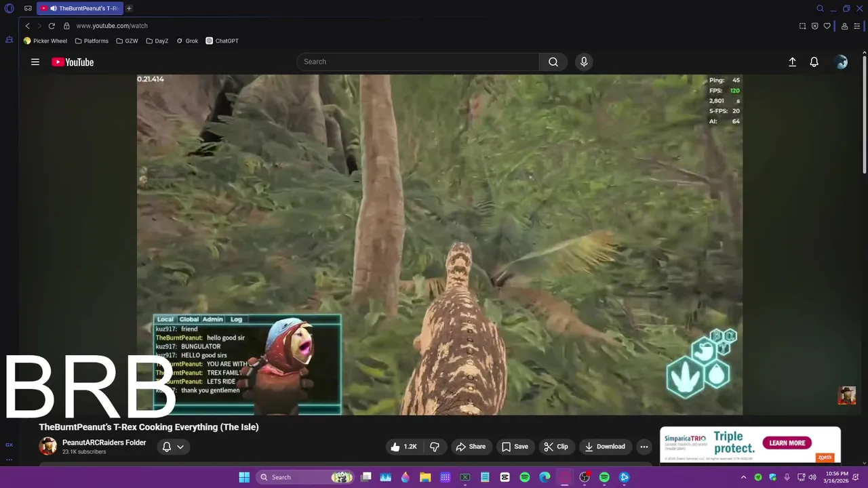The width and height of the screenshot is (868, 488).
Task: Open CapCut from taskbar
Action: [505, 477]
